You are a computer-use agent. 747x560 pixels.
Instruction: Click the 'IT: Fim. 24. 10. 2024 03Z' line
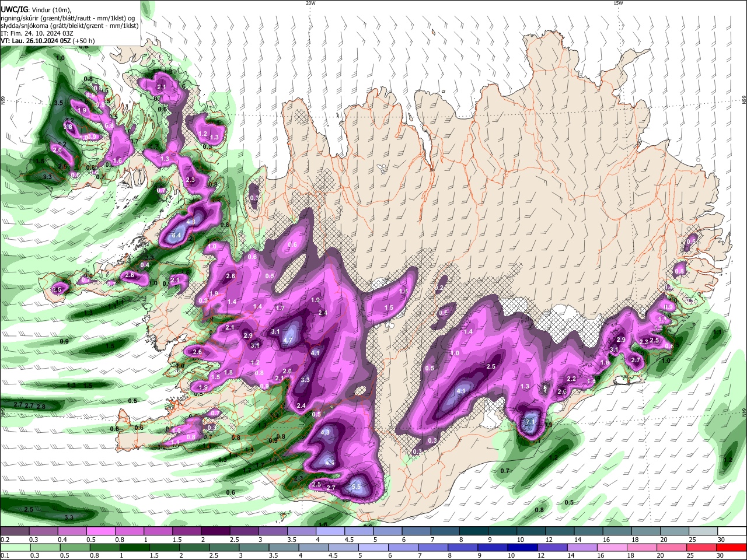[36, 33]
